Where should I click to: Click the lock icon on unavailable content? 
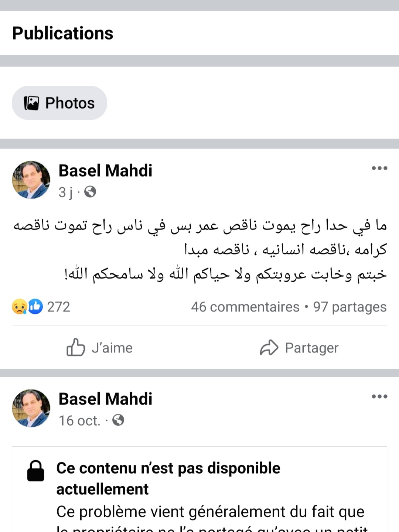[36, 471]
